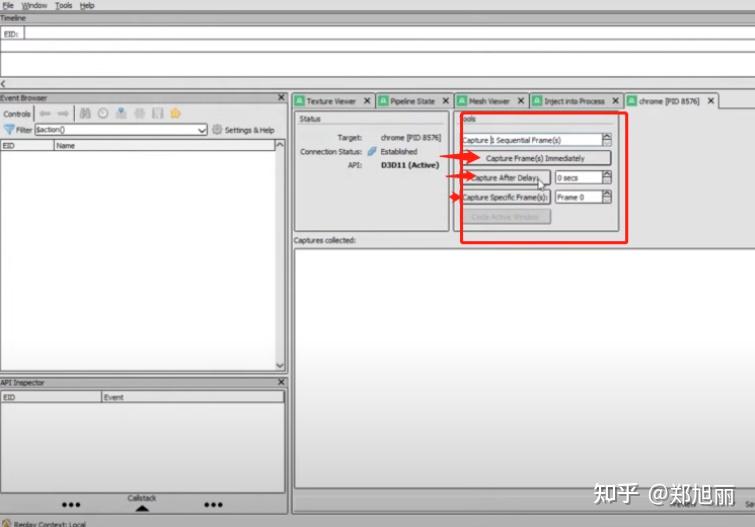Viewport: 755px width, 527px height.
Task: Close the Texture Viewer tab
Action: coord(367,101)
